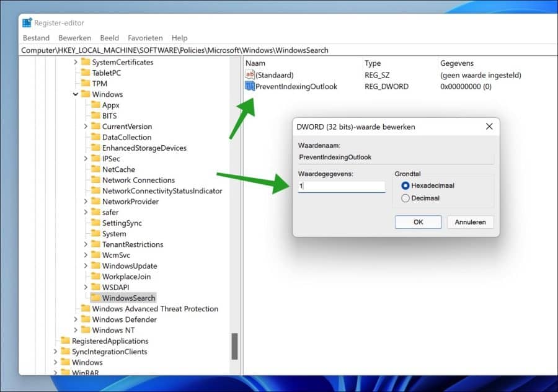The height and width of the screenshot is (392, 558).
Task: Expand the IPSec key
Action: coord(86,158)
